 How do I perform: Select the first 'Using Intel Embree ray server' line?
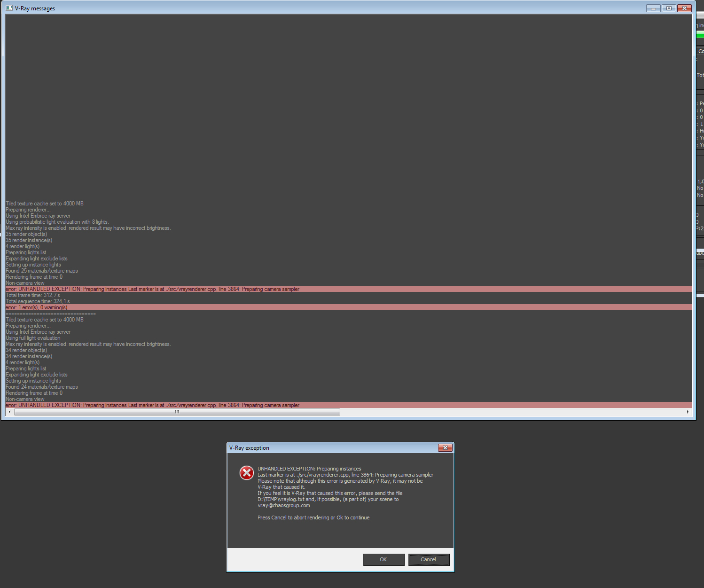(38, 216)
